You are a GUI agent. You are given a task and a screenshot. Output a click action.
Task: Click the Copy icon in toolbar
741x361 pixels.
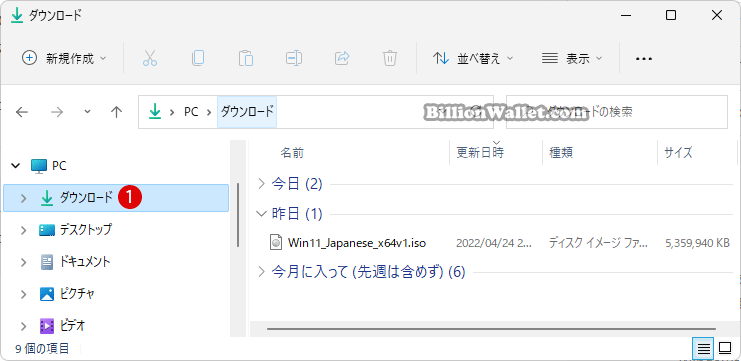coord(198,59)
